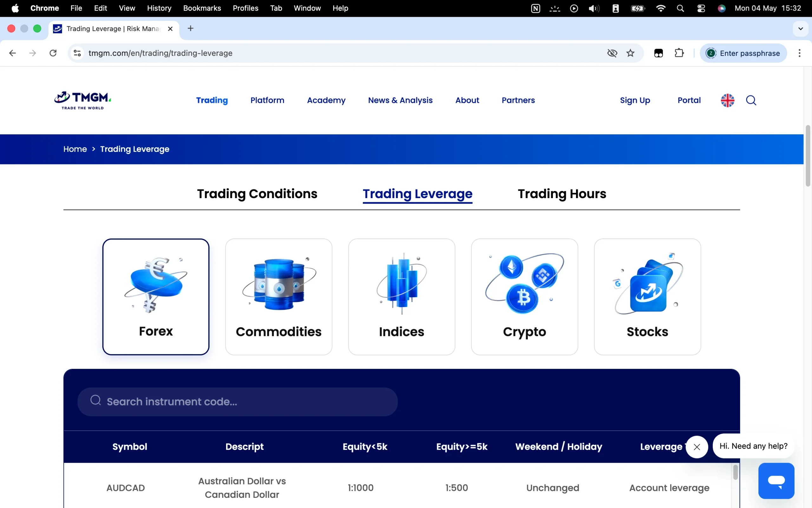Open macOS Control Center icon
Image resolution: width=812 pixels, height=508 pixels.
(x=701, y=8)
